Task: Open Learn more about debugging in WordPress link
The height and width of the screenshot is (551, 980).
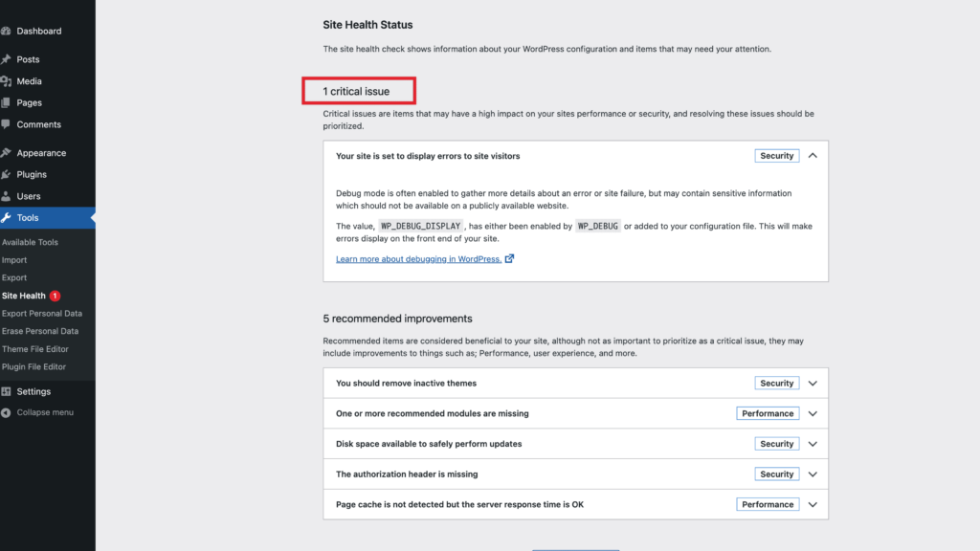Action: click(419, 258)
